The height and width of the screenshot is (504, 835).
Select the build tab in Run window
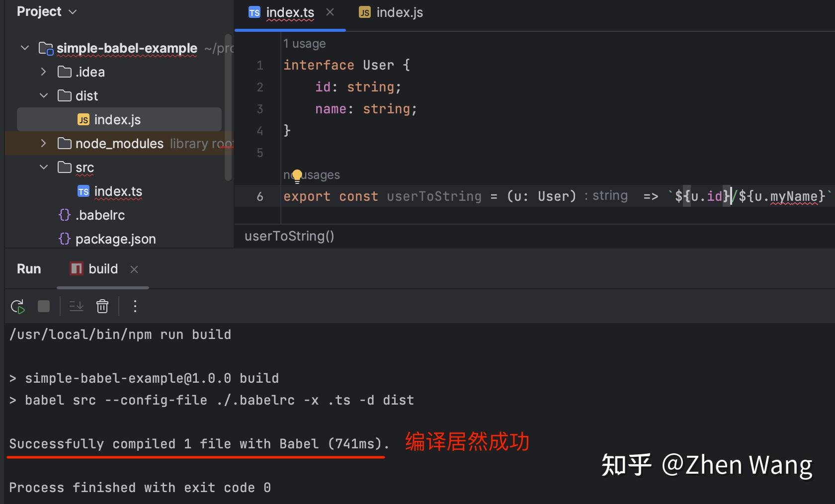(x=102, y=269)
